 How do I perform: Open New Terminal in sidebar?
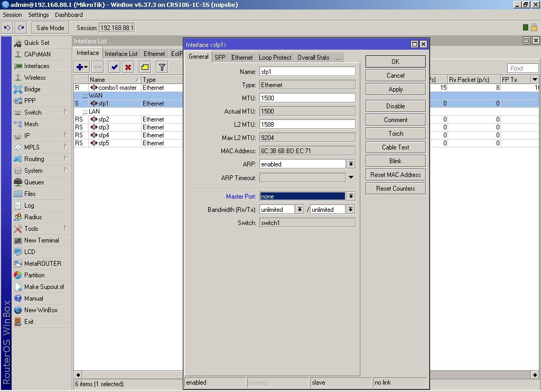41,240
